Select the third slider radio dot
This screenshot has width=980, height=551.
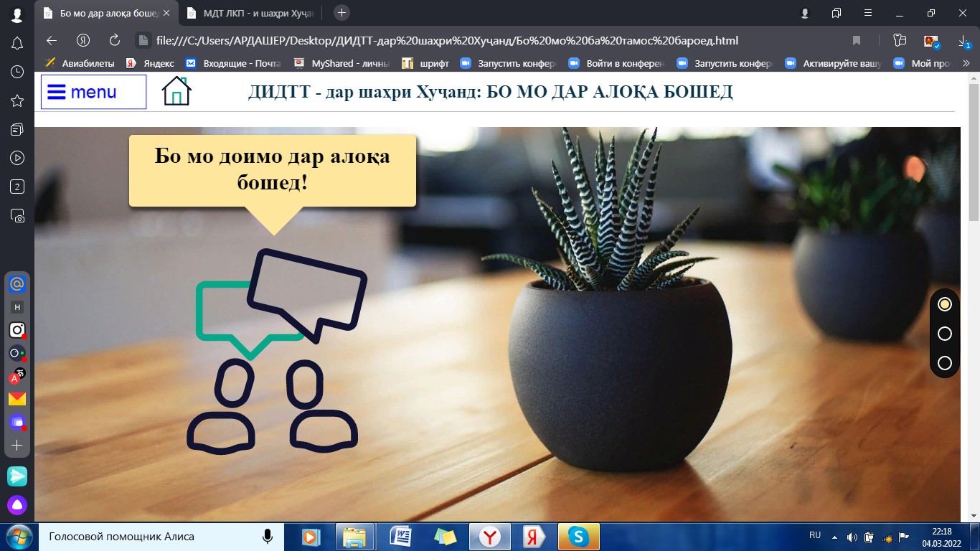point(945,363)
